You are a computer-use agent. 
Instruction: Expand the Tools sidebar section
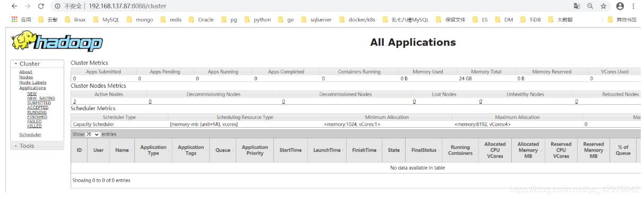coord(37,146)
